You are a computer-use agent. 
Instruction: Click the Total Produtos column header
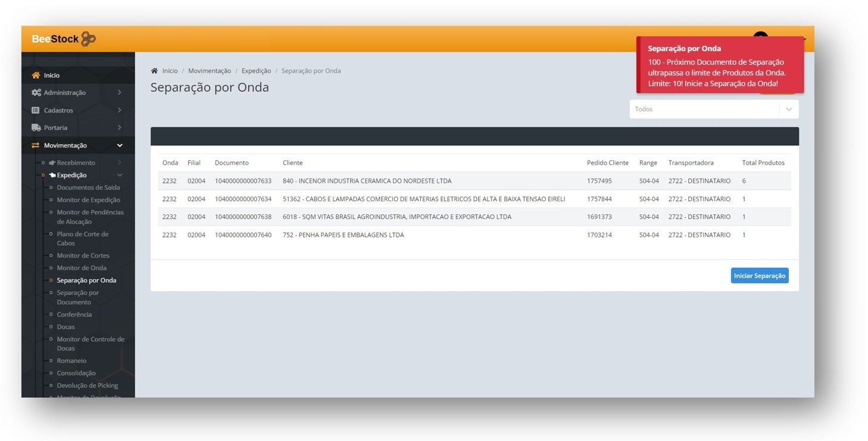coord(763,163)
